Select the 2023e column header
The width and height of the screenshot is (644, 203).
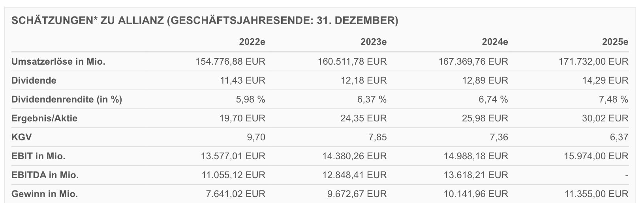tap(374, 42)
